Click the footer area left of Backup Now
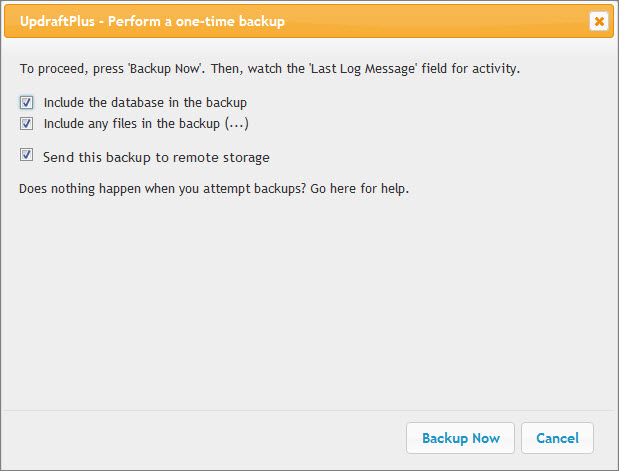The width and height of the screenshot is (619, 471). tap(200, 438)
